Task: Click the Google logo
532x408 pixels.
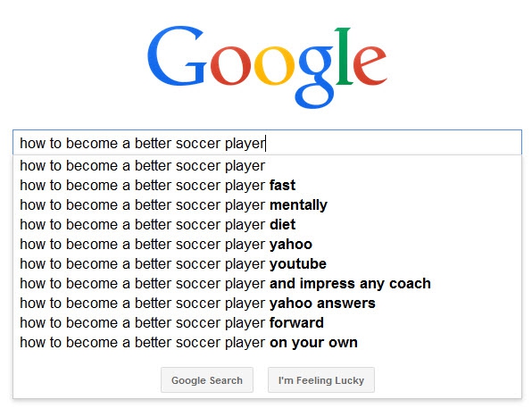Action: [x=267, y=67]
